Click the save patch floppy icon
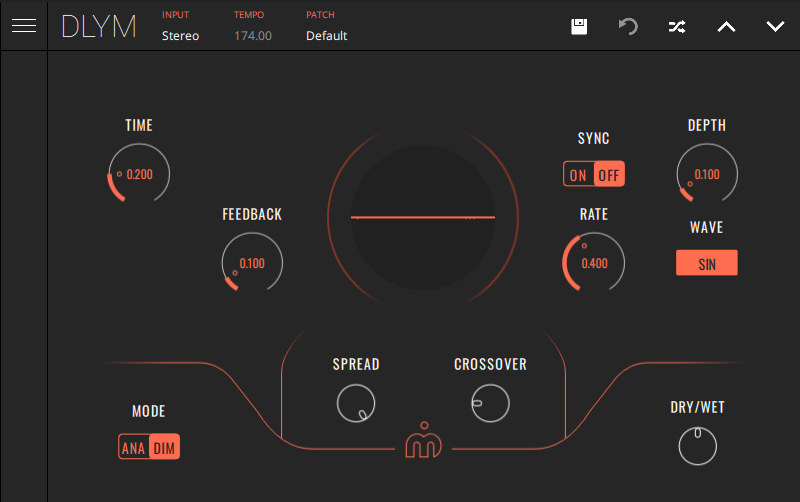This screenshot has width=800, height=502. coord(579,26)
